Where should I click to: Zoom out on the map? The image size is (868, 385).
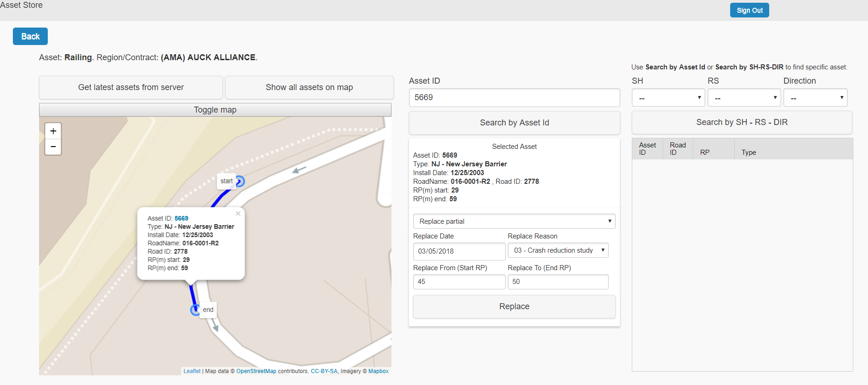pyautogui.click(x=53, y=147)
